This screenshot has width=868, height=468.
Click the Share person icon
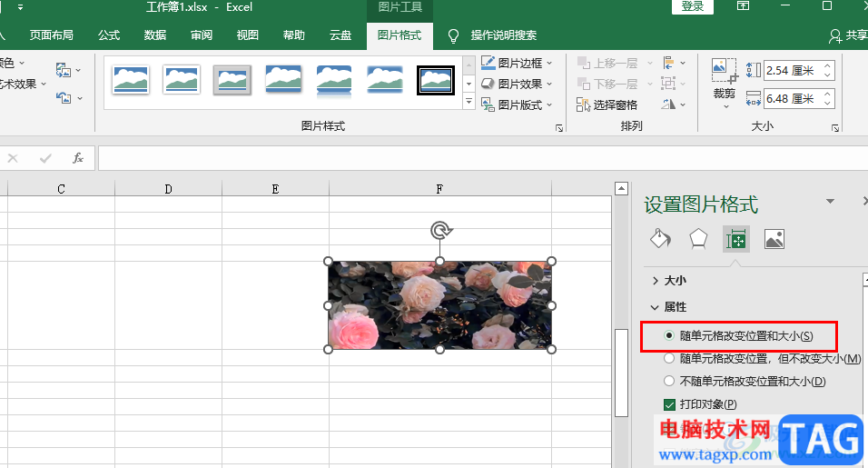835,36
